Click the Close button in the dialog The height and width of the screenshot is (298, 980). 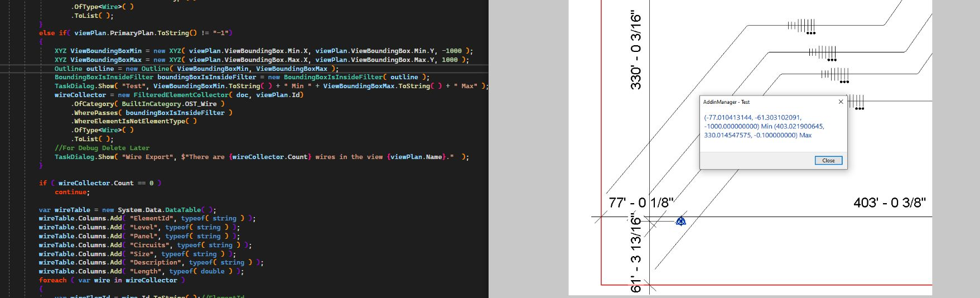pyautogui.click(x=828, y=161)
